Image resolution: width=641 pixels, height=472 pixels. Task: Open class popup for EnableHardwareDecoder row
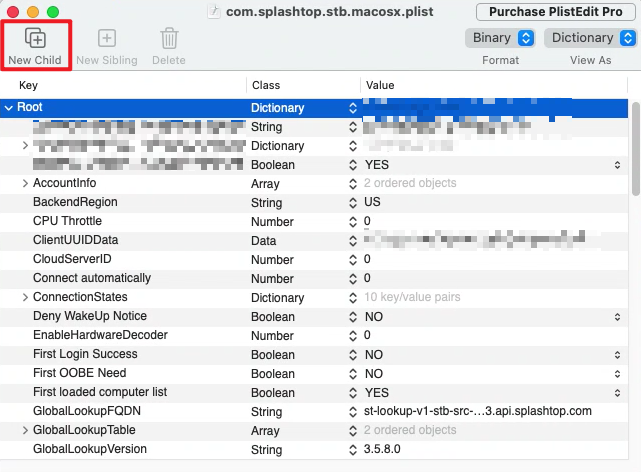(x=353, y=336)
